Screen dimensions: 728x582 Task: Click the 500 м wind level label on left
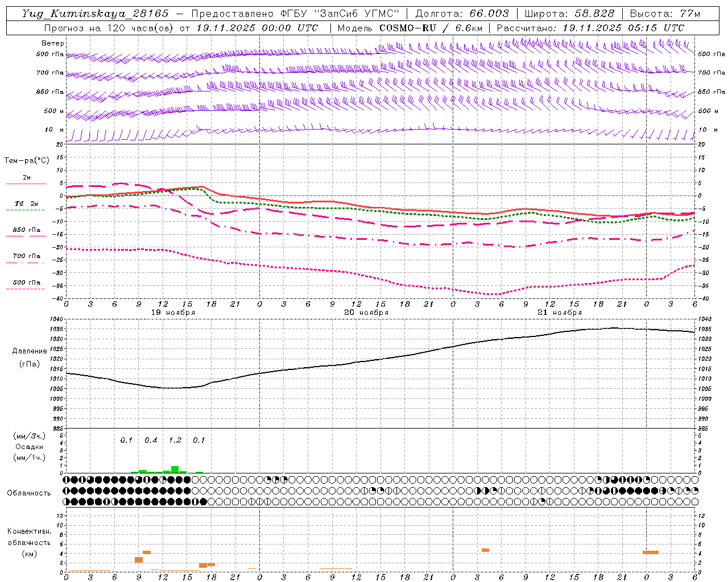(54, 111)
